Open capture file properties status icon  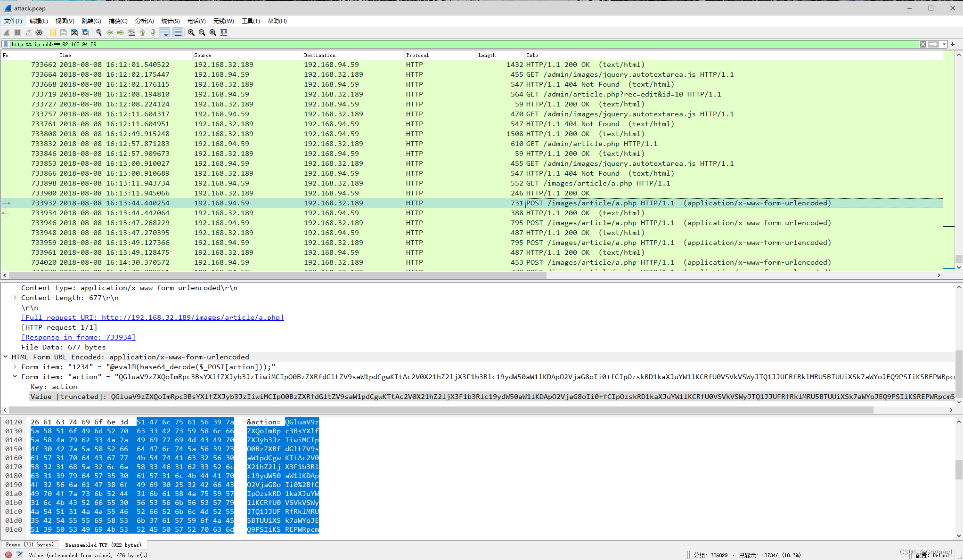coord(19,555)
